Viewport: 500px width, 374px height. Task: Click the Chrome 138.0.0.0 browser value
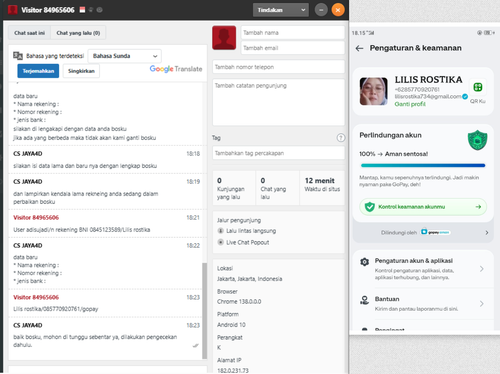(239, 302)
